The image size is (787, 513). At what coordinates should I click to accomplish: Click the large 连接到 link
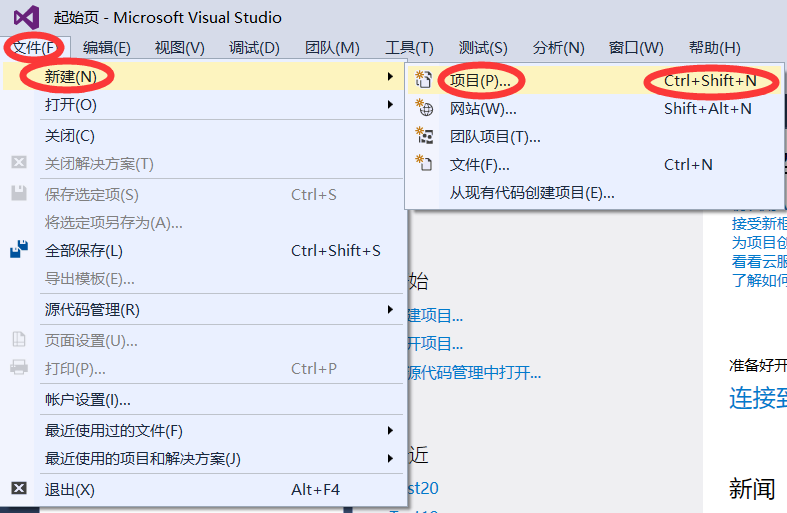point(758,398)
